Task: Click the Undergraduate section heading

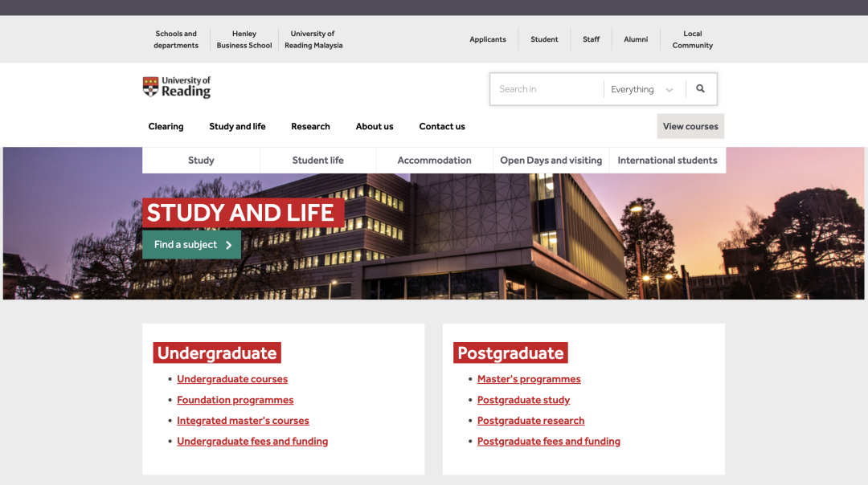Action: click(x=217, y=353)
